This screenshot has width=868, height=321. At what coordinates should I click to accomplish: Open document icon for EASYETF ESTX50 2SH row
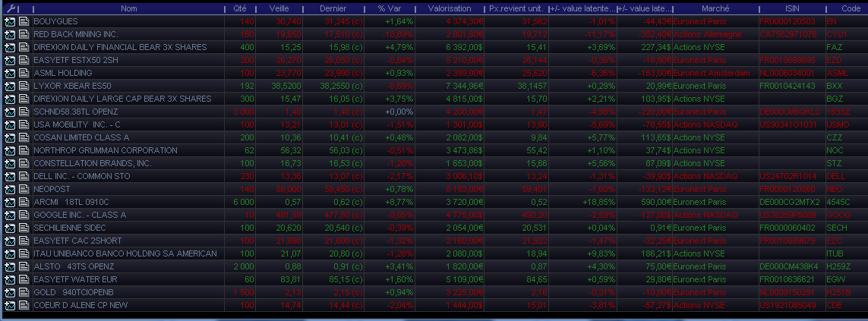click(x=24, y=60)
